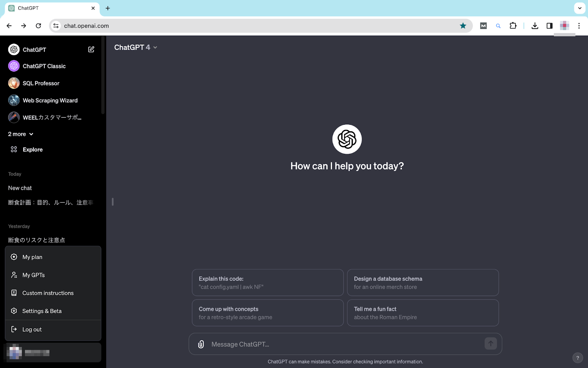
Task: Open the tab search dropdown arrow
Action: coord(580,8)
